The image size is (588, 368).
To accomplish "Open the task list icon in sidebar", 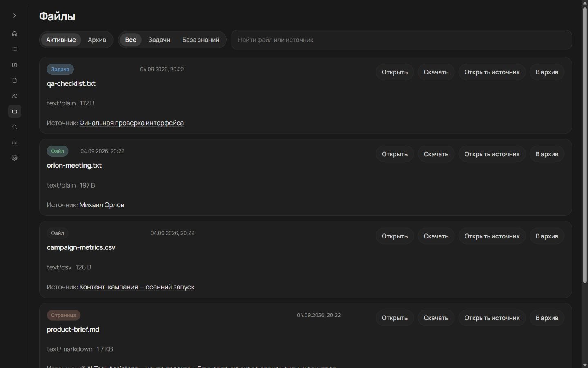I will (x=15, y=49).
